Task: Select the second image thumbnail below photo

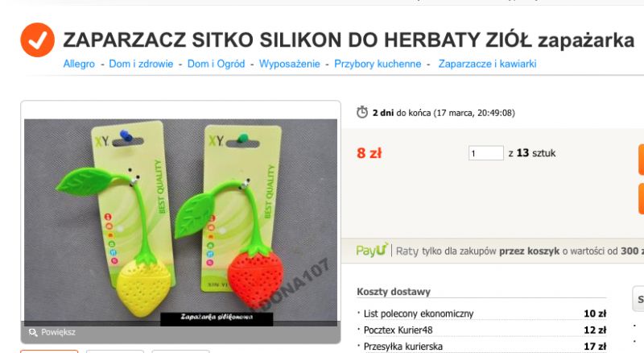Action: (115, 351)
